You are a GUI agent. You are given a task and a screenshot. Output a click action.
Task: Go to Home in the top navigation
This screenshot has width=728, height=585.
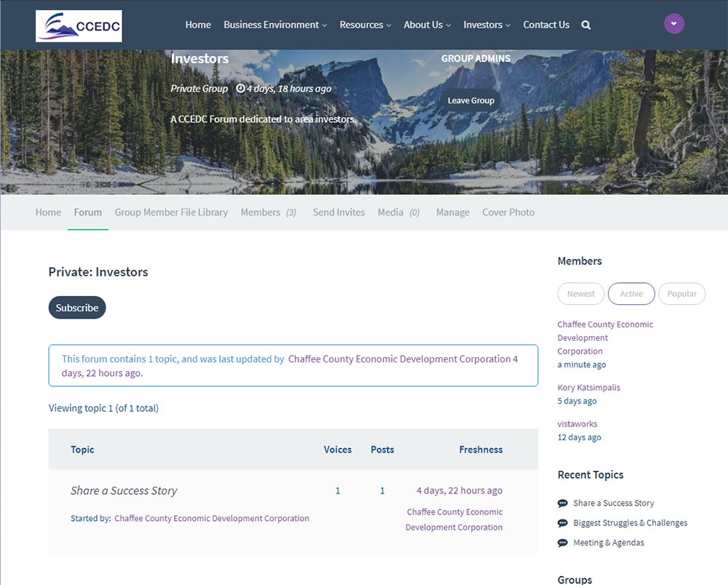point(198,25)
